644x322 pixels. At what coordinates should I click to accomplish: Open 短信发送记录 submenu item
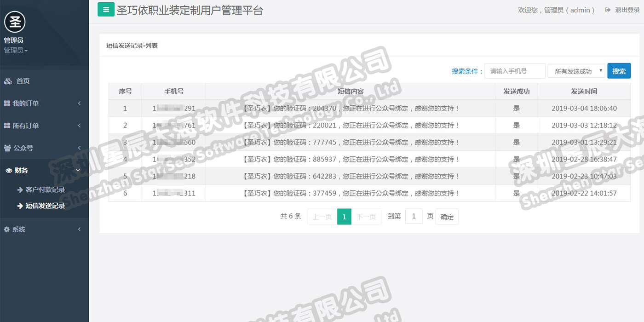click(45, 206)
